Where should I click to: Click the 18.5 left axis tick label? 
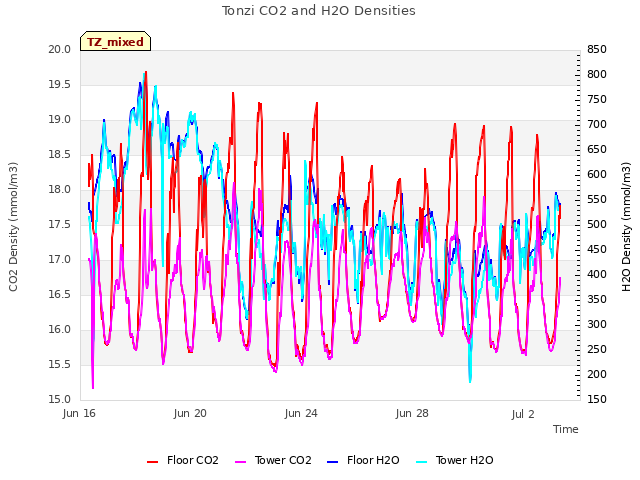pos(60,155)
